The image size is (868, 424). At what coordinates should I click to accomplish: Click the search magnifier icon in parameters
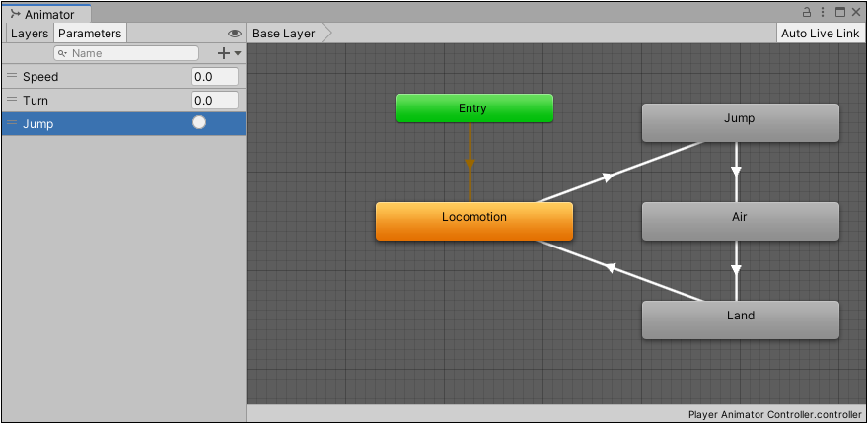click(62, 53)
